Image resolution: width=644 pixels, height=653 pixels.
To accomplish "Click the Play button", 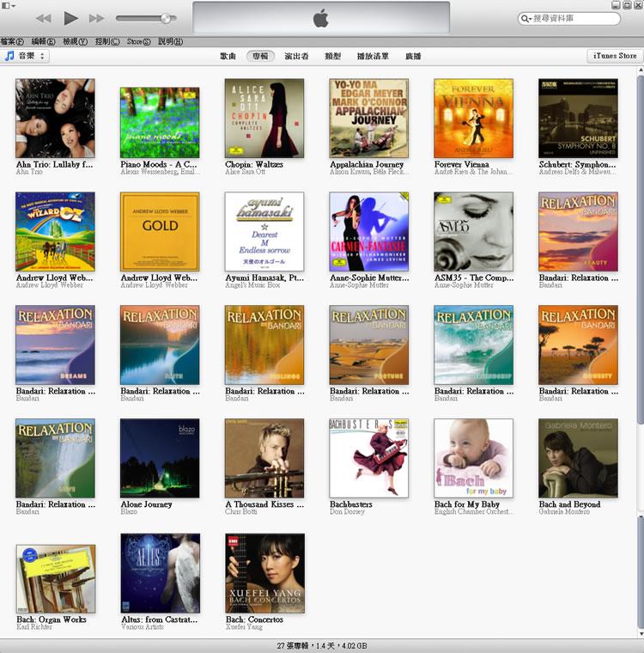I will pyautogui.click(x=70, y=18).
